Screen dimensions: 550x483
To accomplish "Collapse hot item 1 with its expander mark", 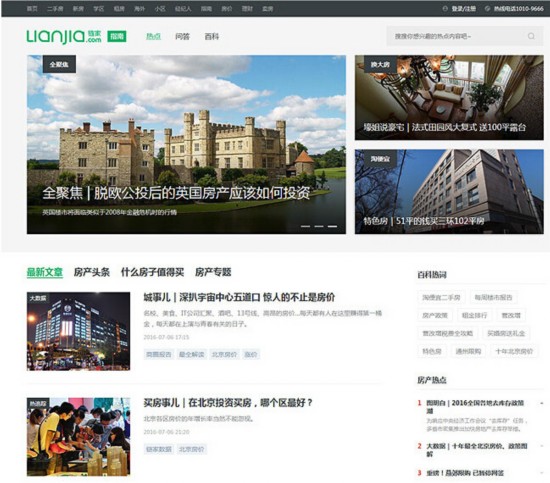I will coord(542,403).
